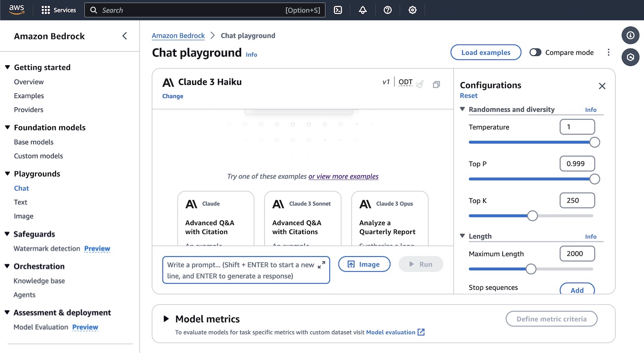Enable the Compare mode toggle
The image size is (644, 353).
[535, 52]
